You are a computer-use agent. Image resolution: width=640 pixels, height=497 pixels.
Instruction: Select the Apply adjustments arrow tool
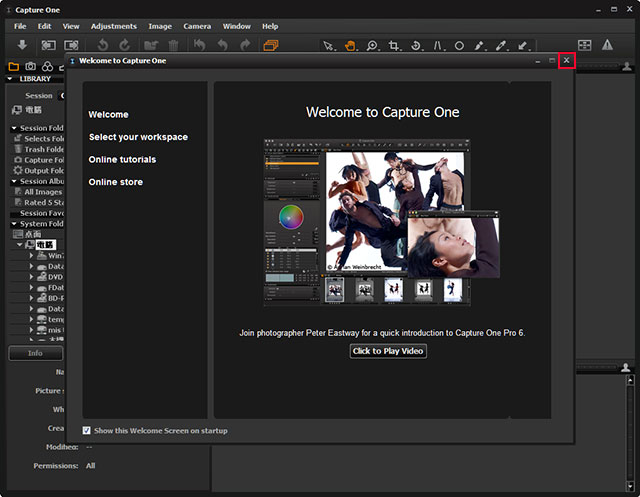(x=523, y=45)
